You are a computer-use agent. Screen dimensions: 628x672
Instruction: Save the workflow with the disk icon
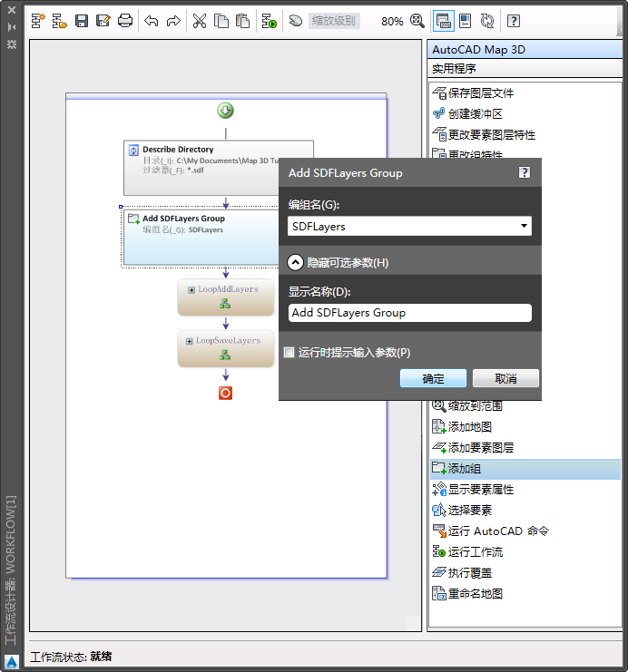82,21
